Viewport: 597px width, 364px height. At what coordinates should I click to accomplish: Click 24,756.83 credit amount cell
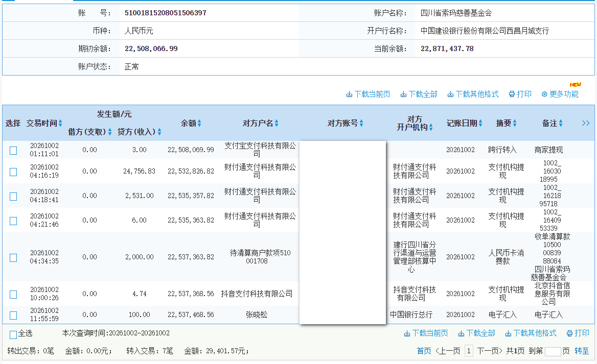(x=140, y=171)
